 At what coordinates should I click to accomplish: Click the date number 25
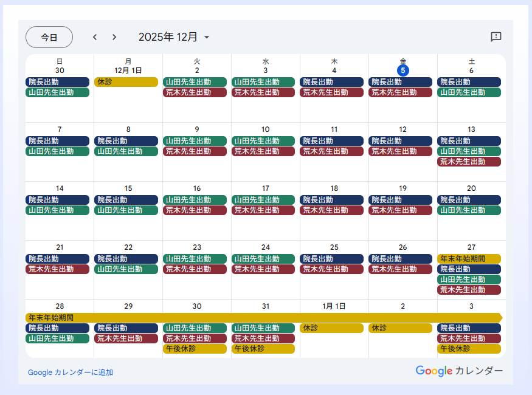334,247
